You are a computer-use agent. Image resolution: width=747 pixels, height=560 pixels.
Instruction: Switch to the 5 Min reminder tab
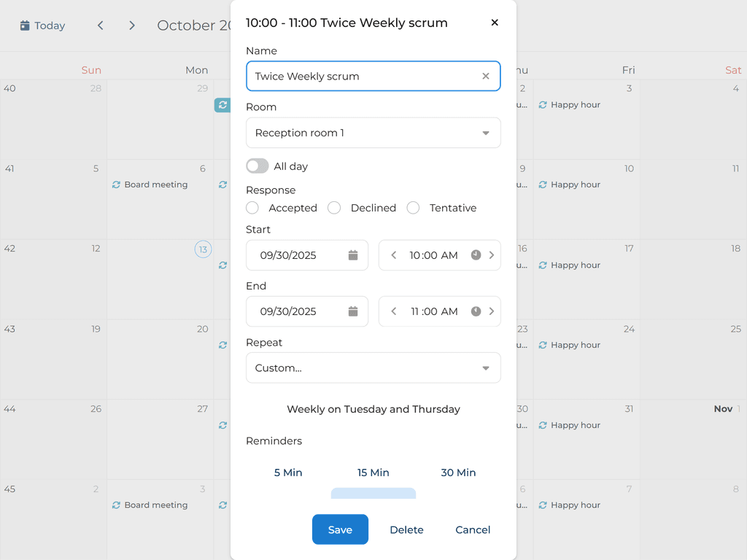coord(288,472)
